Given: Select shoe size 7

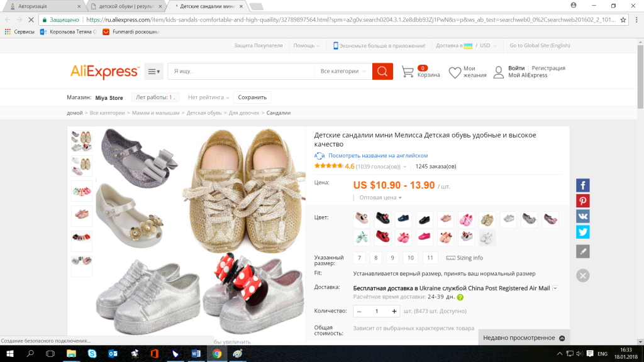Looking at the screenshot, I should pyautogui.click(x=359, y=258).
